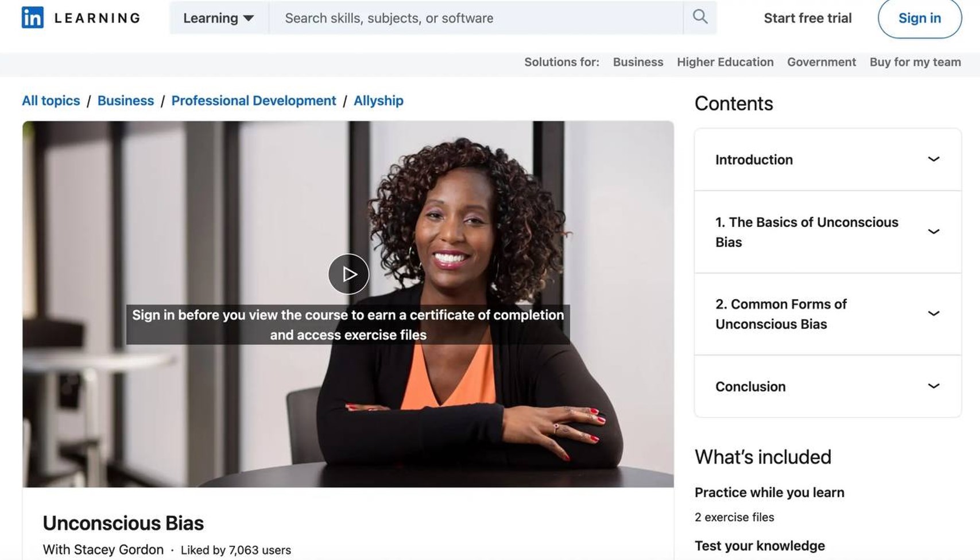
Task: Click '1. The Basics of Unconscious Bias' title
Action: pyautogui.click(x=807, y=232)
